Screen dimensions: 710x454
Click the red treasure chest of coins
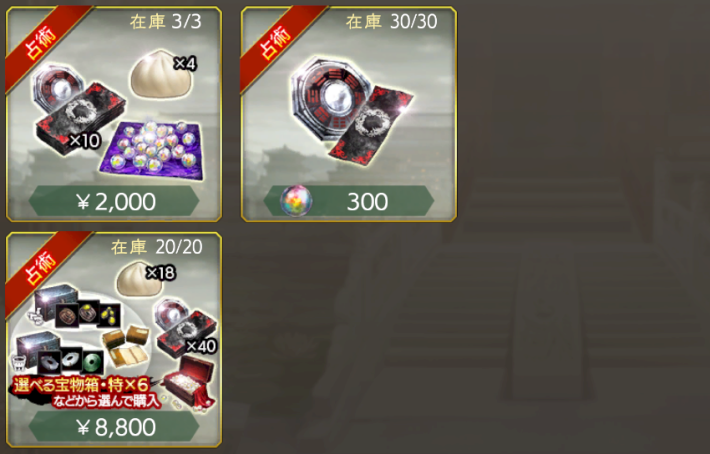[x=189, y=383]
